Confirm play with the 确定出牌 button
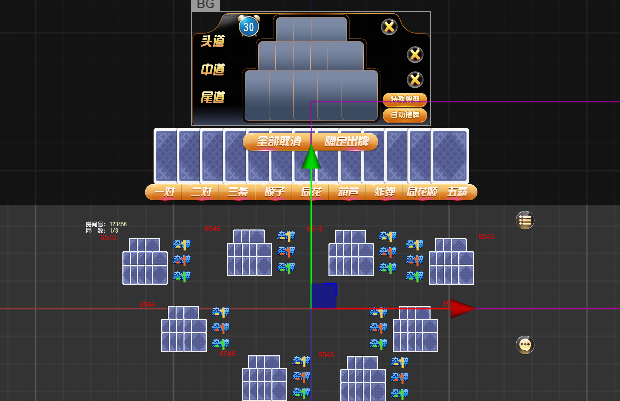The height and width of the screenshot is (401, 620). tap(346, 142)
